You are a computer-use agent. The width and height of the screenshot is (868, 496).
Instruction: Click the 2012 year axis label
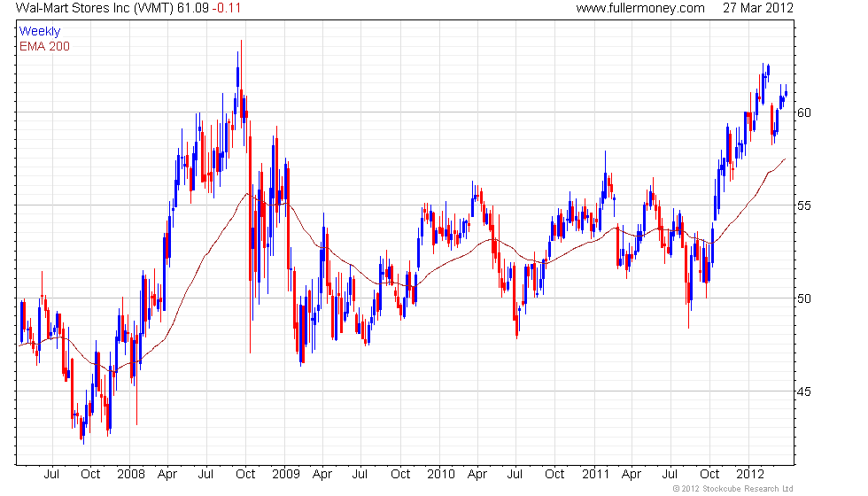point(751,475)
